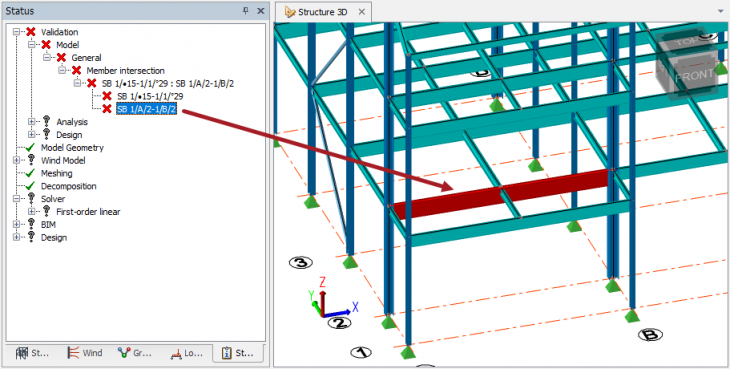The height and width of the screenshot is (369, 730).
Task: Click the grid line bubble labeled B
Action: coord(650,334)
